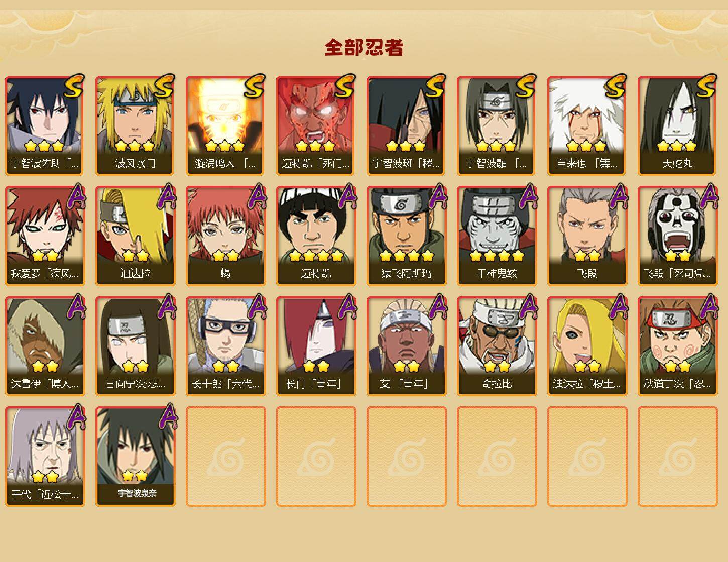Choose the 迪达拉 two-star ninja card
728x562 pixels.
[x=135, y=236]
